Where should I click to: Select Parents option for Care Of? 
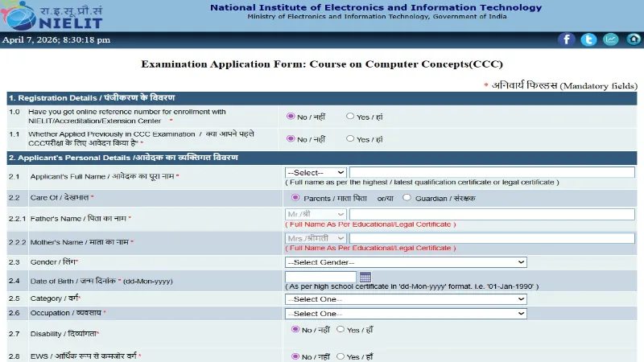[295, 198]
